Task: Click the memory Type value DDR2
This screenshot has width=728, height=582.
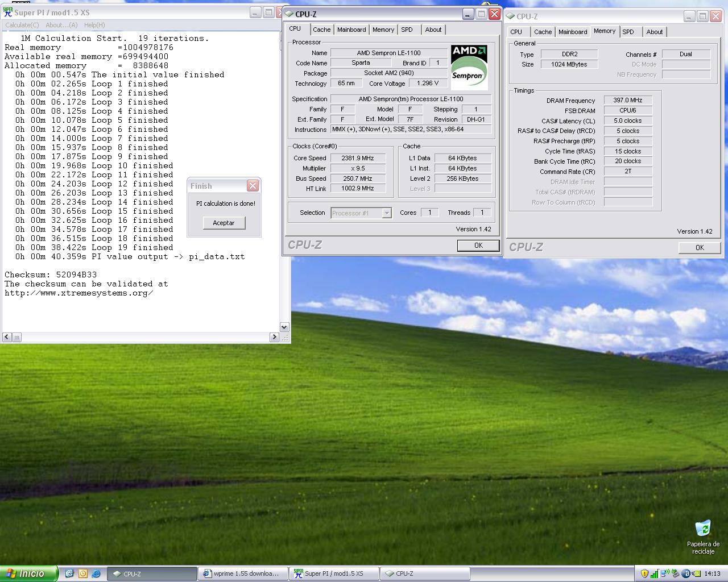Action: pos(569,54)
